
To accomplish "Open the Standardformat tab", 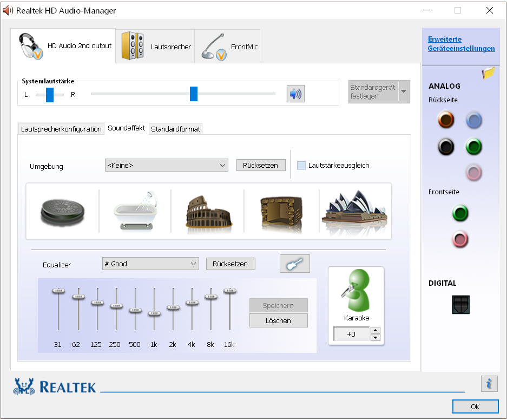I will [x=175, y=129].
